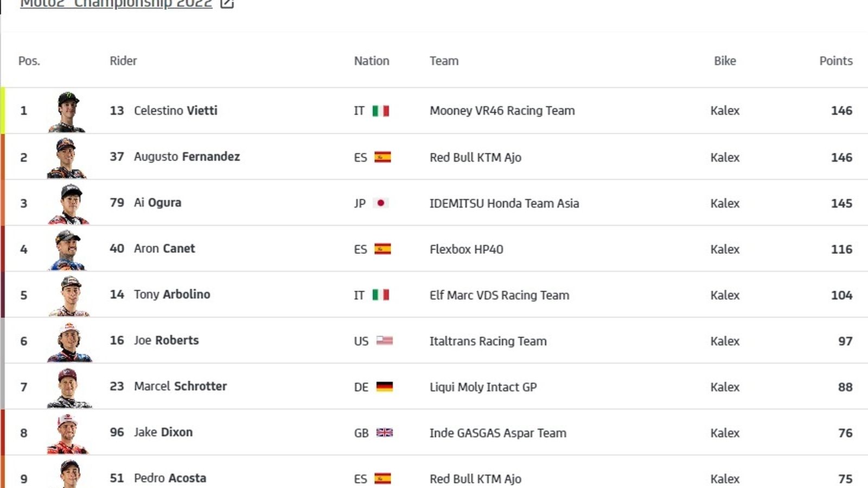This screenshot has width=868, height=488.
Task: Click Joe Roberts' portrait photo
Action: [x=68, y=341]
